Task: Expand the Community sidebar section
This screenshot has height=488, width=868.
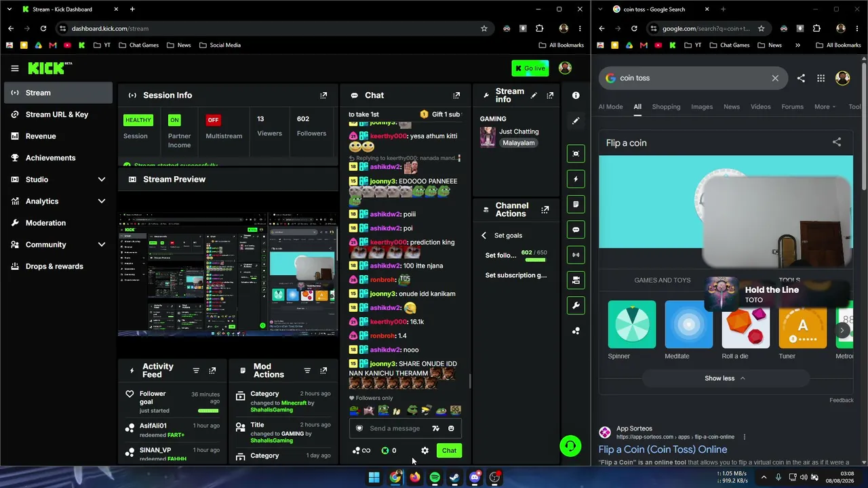Action: (x=58, y=245)
